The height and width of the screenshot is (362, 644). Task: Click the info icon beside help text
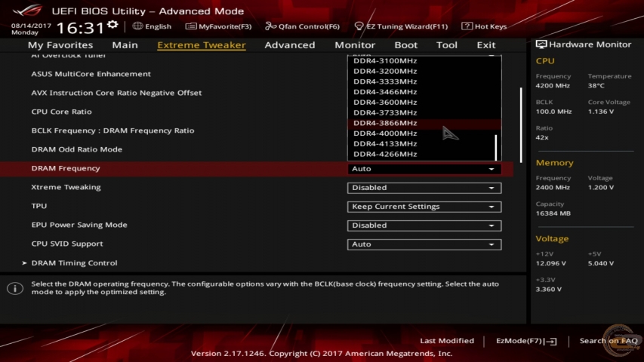tap(15, 289)
